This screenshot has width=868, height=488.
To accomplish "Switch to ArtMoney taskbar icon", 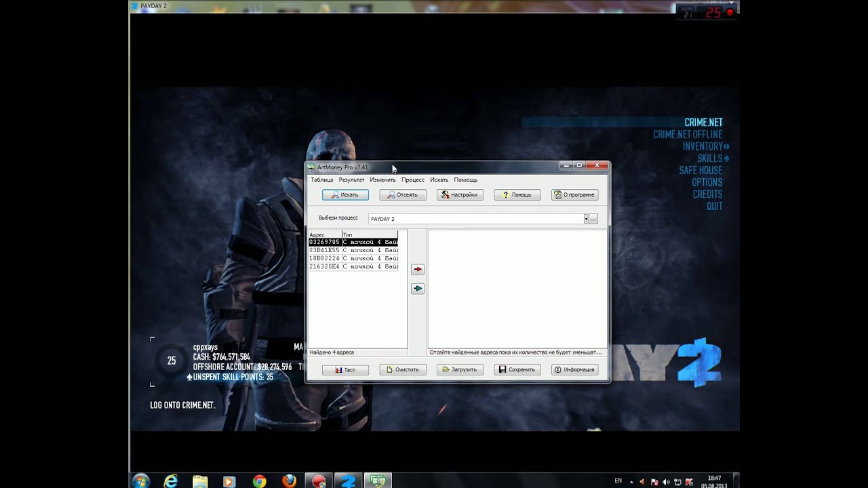I will click(x=378, y=481).
